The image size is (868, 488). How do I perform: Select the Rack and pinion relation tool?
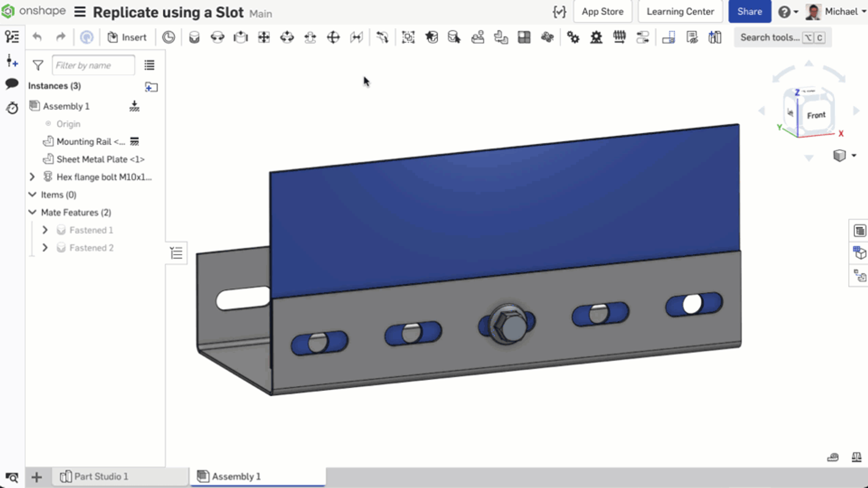(x=596, y=37)
